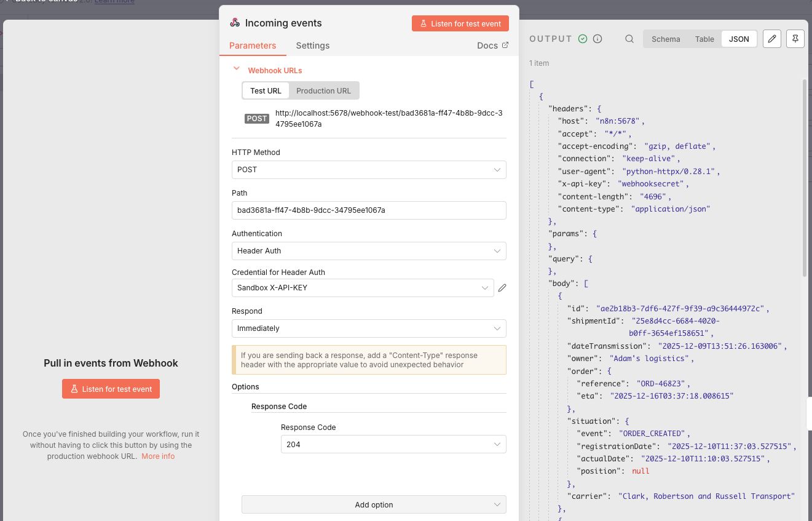This screenshot has width=812, height=521.
Task: Click the output success checkmark icon
Action: [x=583, y=39]
